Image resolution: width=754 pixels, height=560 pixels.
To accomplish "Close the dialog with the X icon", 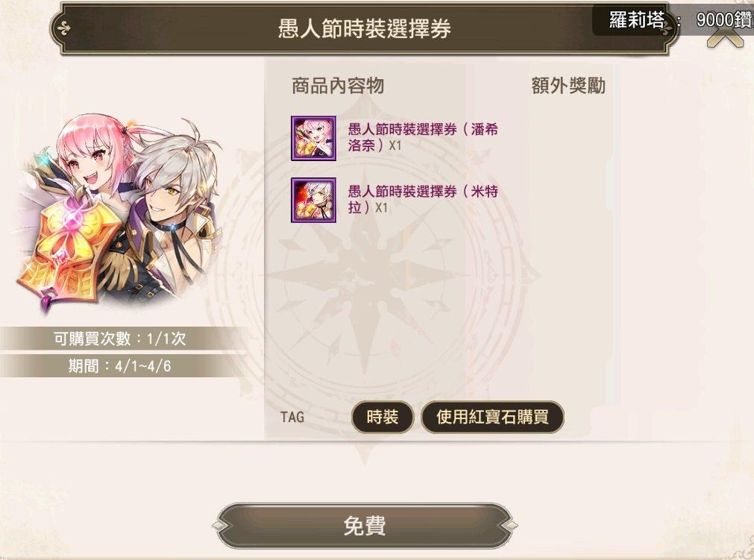I will (x=725, y=37).
